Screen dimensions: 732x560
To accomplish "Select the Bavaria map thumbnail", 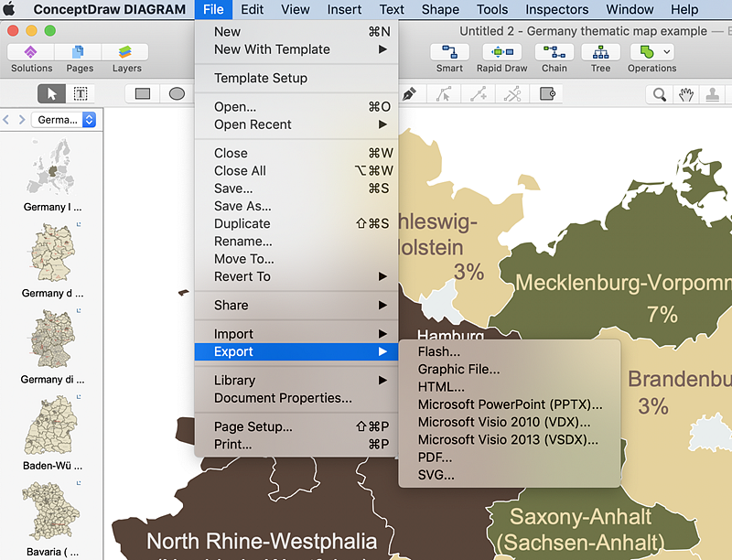I will coord(51,511).
